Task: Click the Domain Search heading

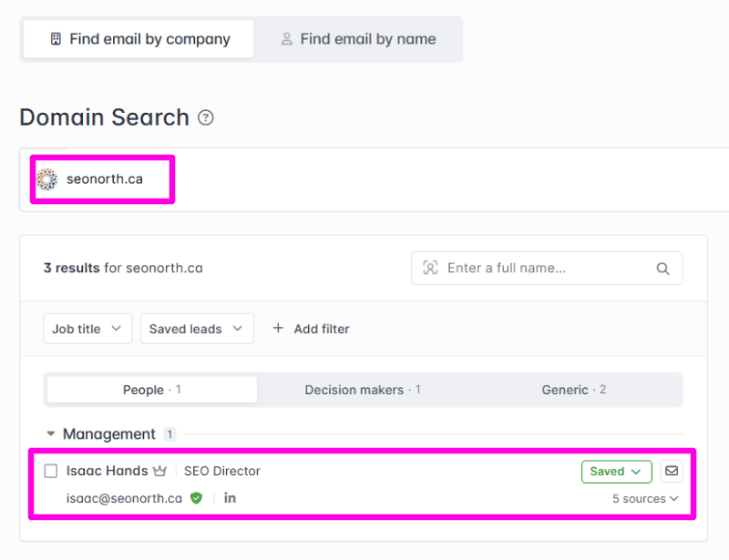Action: [x=104, y=117]
